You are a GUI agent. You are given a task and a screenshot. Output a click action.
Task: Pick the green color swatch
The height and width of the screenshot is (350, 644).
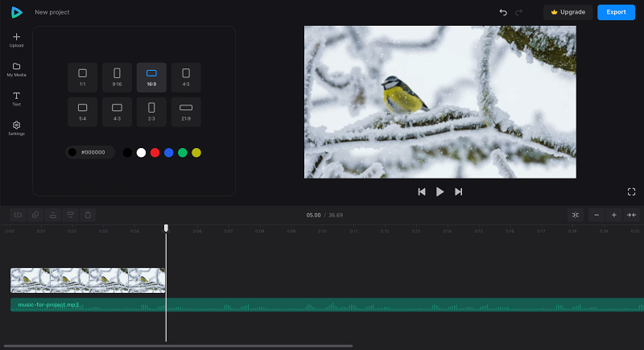pos(183,153)
